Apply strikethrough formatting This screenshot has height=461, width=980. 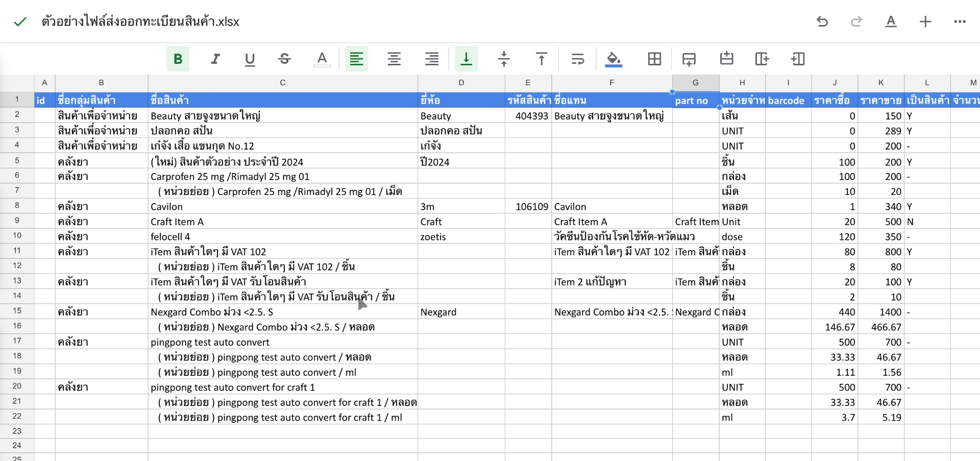pos(284,59)
